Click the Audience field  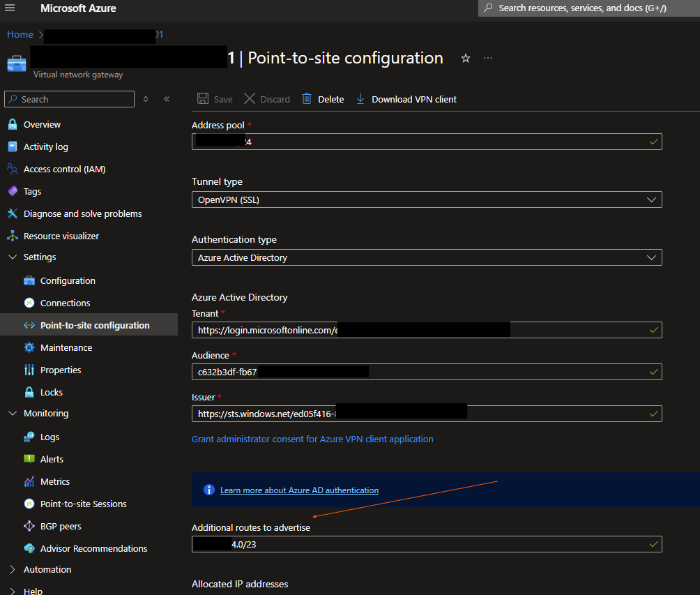(427, 372)
